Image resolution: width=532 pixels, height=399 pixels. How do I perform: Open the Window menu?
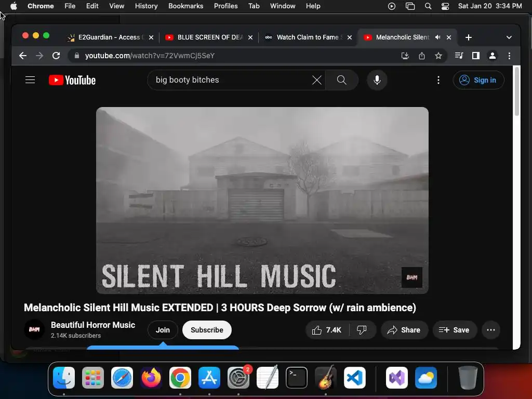pyautogui.click(x=283, y=6)
